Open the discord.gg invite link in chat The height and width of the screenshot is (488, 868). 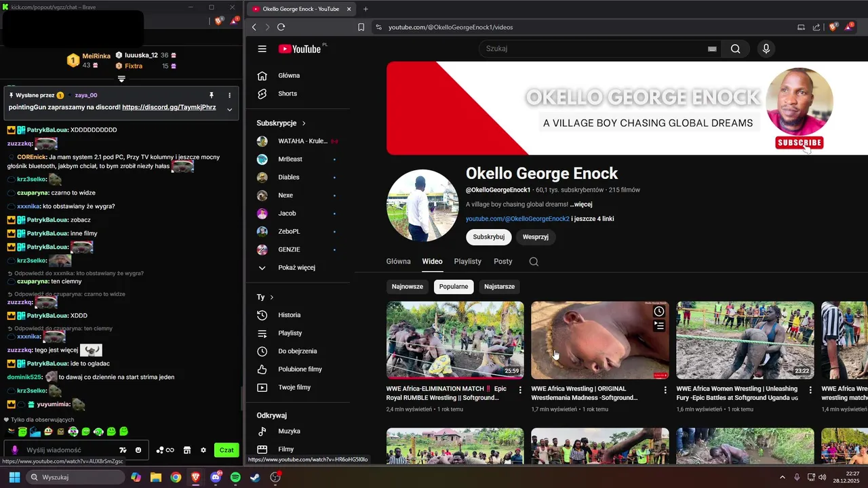tap(169, 107)
